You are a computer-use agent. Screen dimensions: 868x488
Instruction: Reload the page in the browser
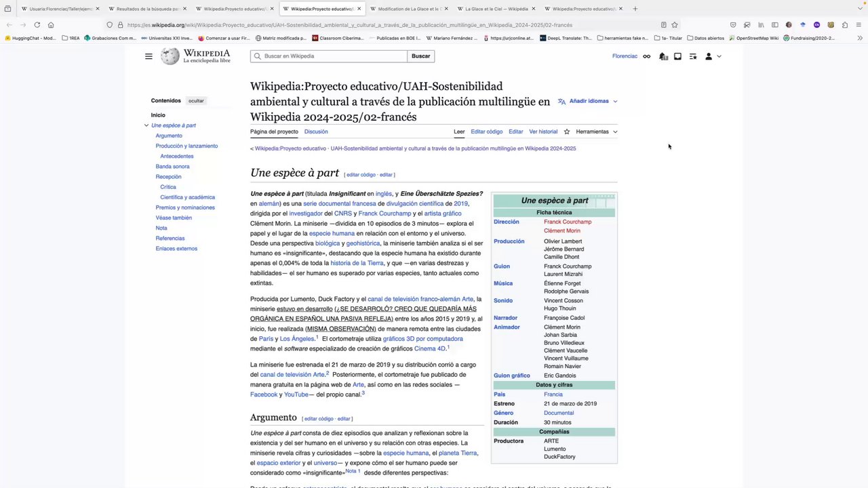pyautogui.click(x=37, y=25)
